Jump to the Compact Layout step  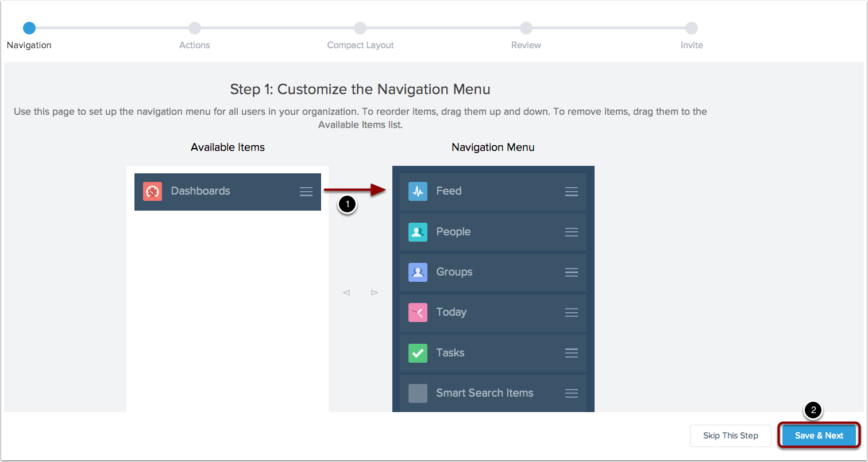[360, 28]
